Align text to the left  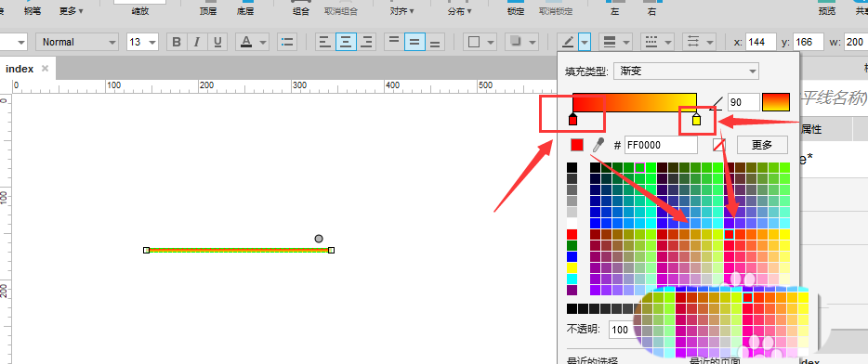coord(325,42)
